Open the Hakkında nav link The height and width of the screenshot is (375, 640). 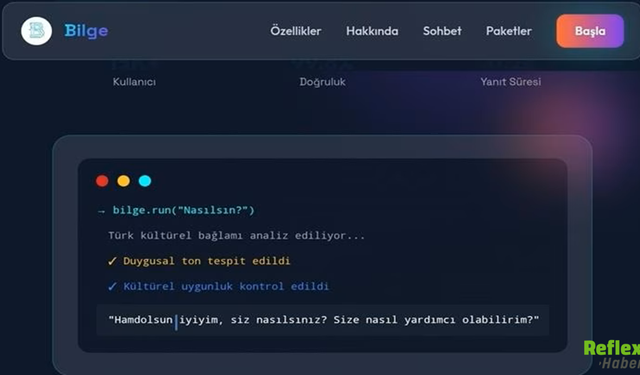[x=372, y=31]
